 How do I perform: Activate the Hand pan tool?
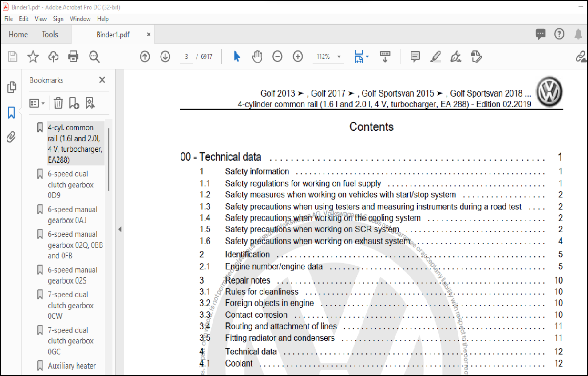(257, 57)
